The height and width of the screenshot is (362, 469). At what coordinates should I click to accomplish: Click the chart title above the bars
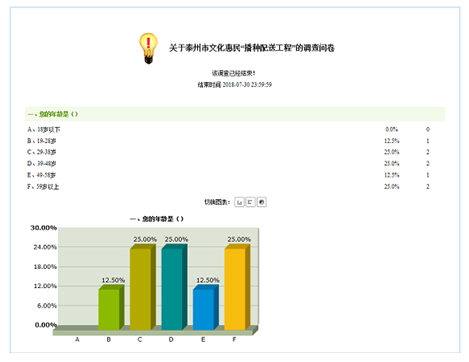157,219
